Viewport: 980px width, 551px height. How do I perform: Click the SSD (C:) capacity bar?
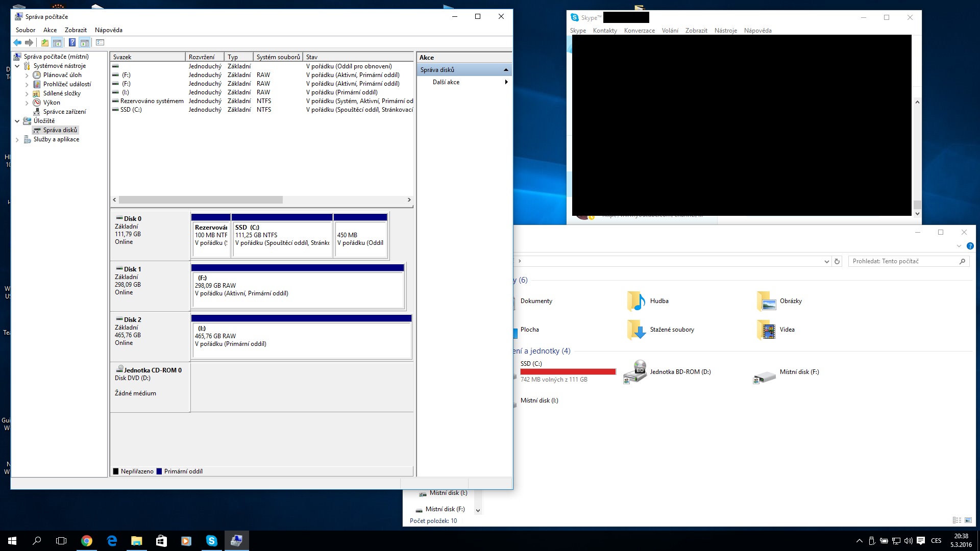pyautogui.click(x=568, y=372)
